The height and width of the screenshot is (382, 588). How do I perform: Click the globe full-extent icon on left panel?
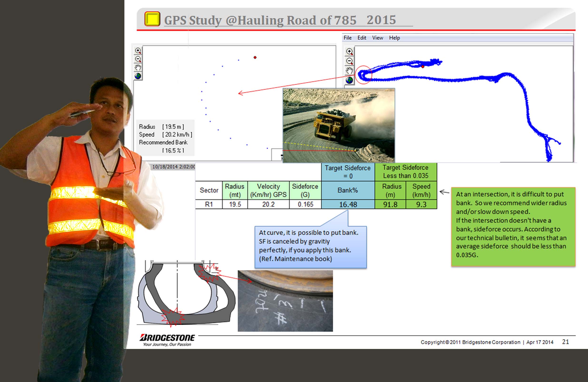[138, 76]
